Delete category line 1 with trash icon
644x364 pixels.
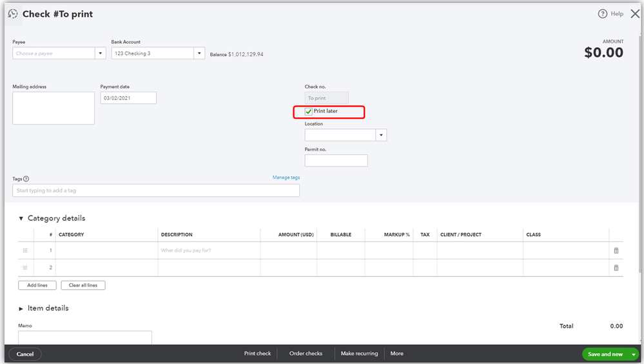coord(616,250)
